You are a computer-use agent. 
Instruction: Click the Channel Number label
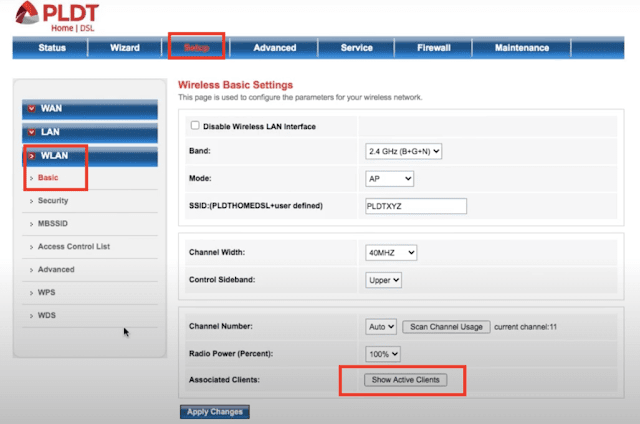pyautogui.click(x=220, y=326)
